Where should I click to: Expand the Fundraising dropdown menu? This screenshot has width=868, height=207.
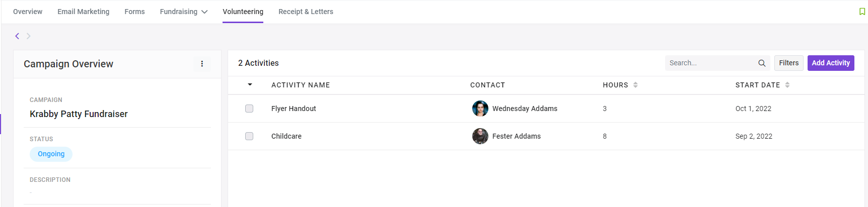click(184, 12)
